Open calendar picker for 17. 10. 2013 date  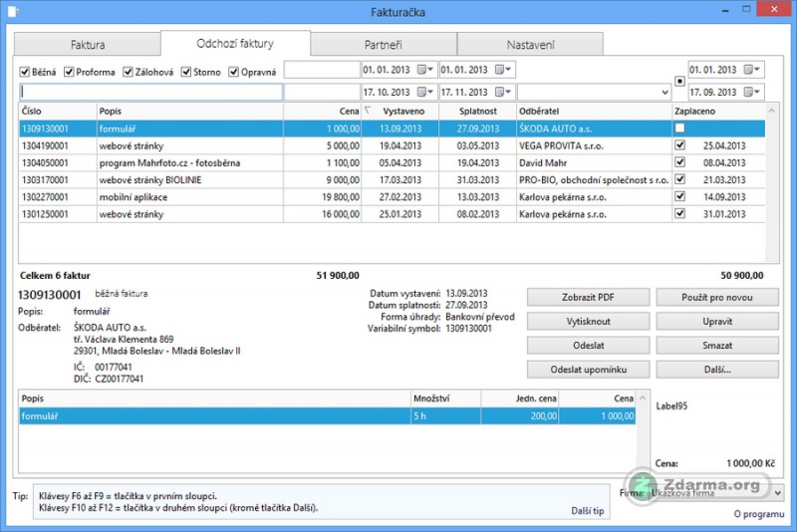[425, 92]
